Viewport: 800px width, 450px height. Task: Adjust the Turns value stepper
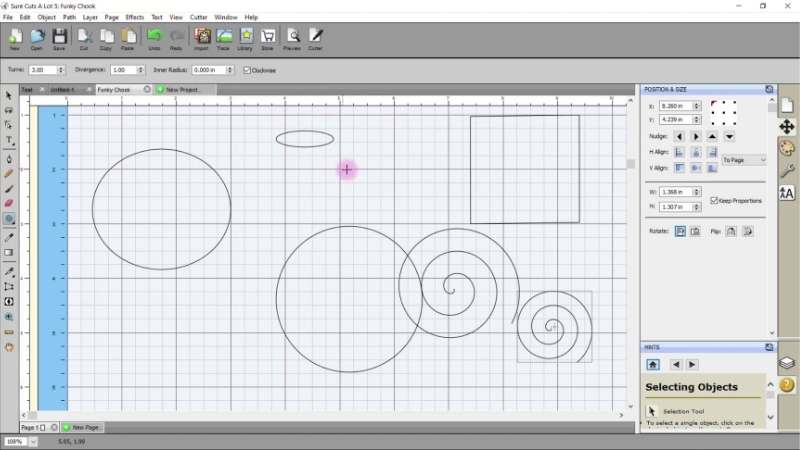point(61,70)
